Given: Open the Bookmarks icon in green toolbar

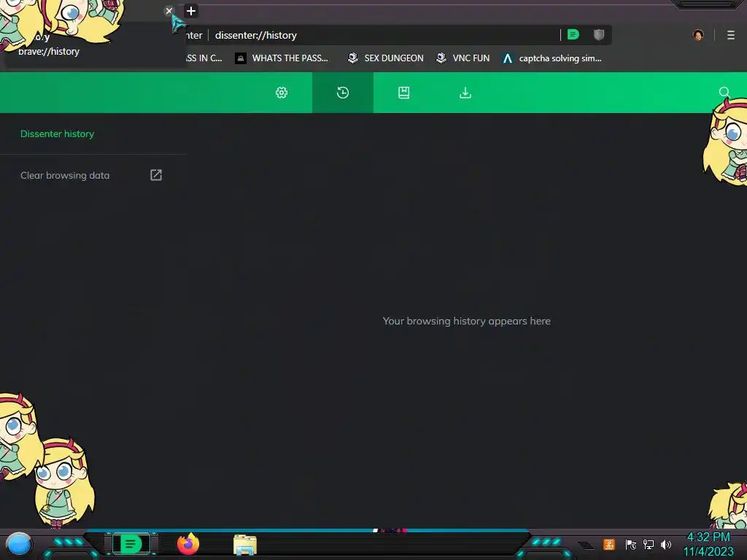Looking at the screenshot, I should coord(403,93).
